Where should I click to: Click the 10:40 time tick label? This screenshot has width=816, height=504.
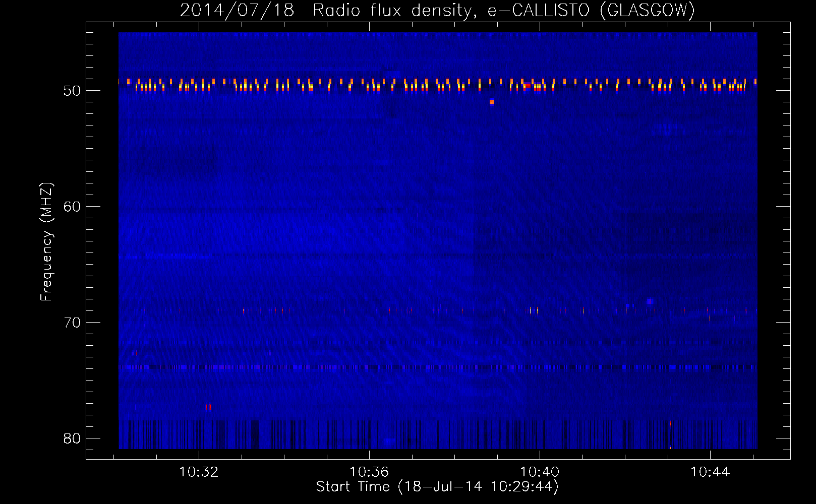(x=540, y=472)
